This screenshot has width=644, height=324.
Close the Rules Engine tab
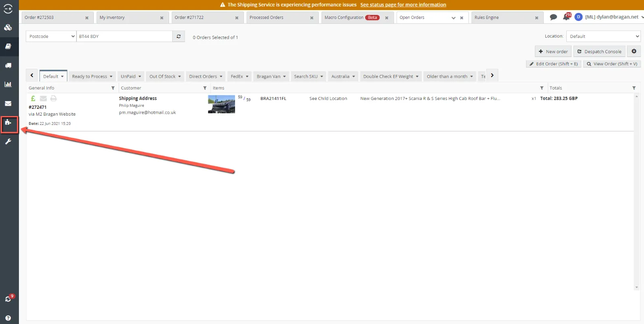[x=537, y=18]
